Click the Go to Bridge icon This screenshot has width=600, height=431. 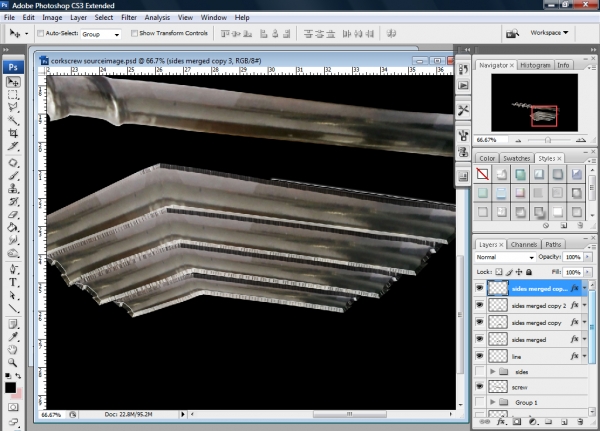pos(513,34)
